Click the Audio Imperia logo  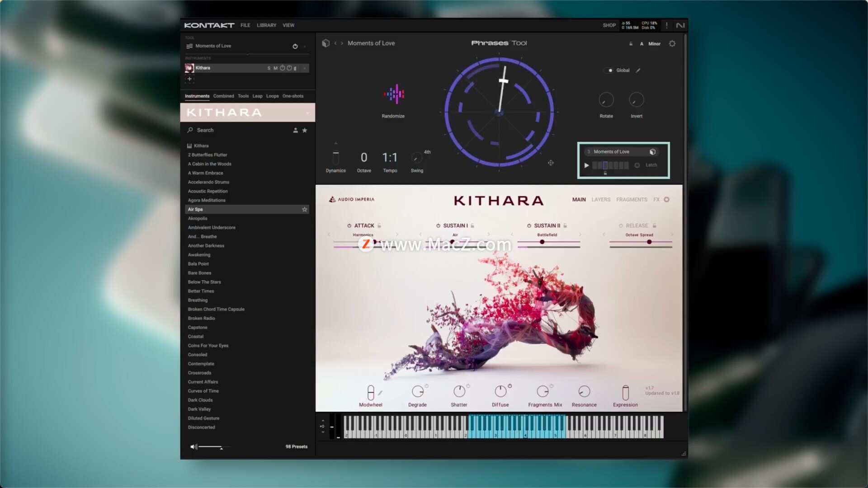pos(352,199)
